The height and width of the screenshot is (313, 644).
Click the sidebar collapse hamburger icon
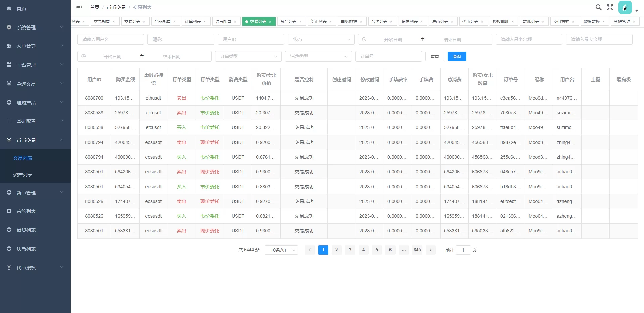(x=79, y=7)
